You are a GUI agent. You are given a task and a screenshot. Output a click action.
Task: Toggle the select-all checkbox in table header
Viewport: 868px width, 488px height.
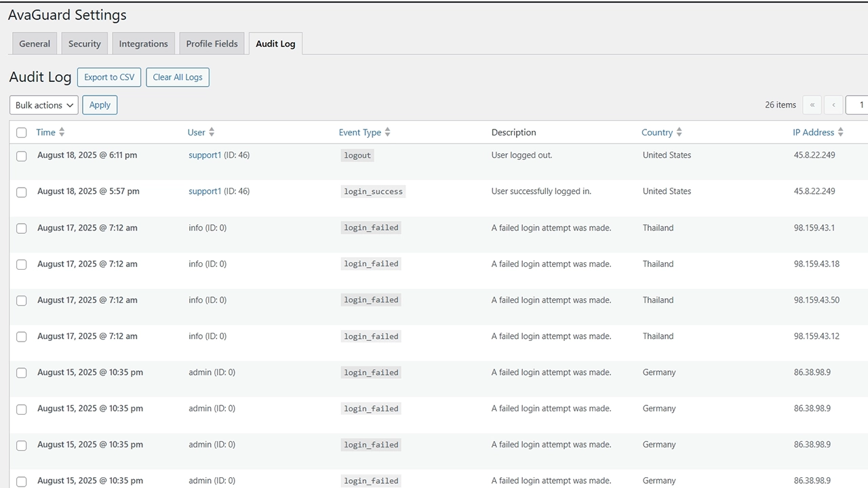point(22,133)
